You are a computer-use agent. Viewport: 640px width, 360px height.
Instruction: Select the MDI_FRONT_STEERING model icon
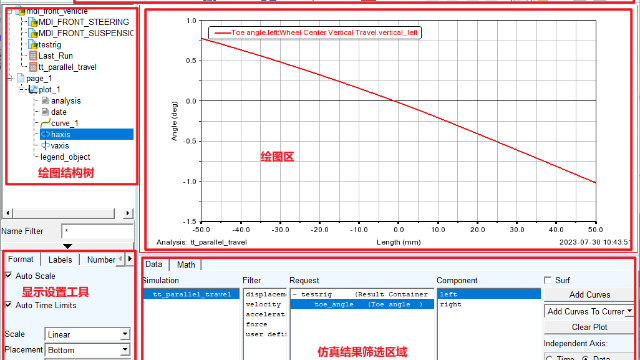tap(33, 22)
